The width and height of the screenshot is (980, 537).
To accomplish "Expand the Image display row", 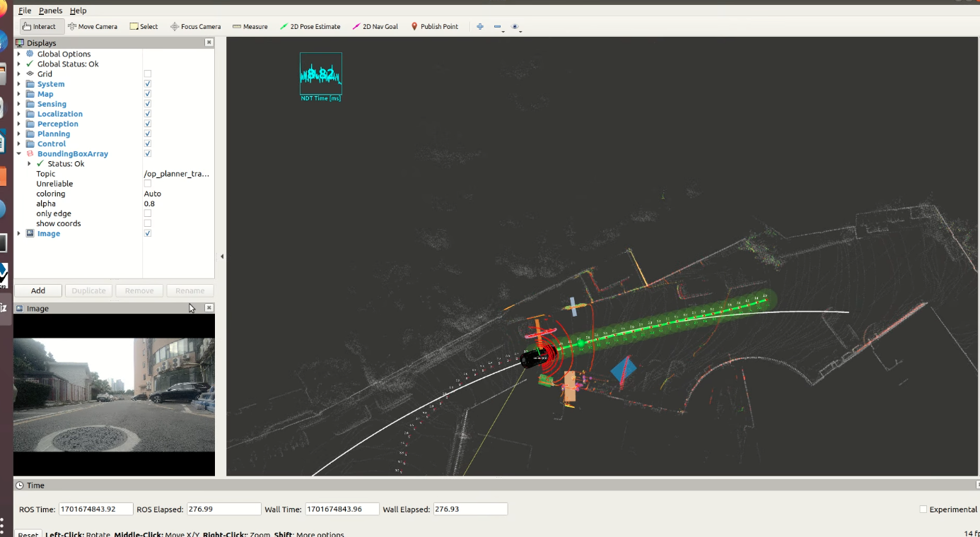I will click(19, 233).
